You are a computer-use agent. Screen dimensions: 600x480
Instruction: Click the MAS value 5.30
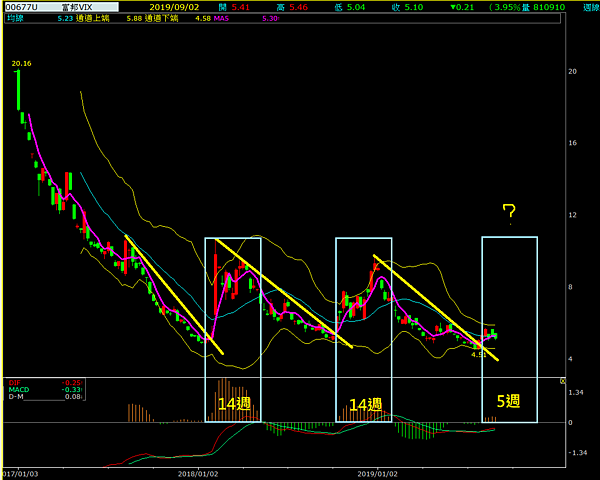[x=270, y=18]
